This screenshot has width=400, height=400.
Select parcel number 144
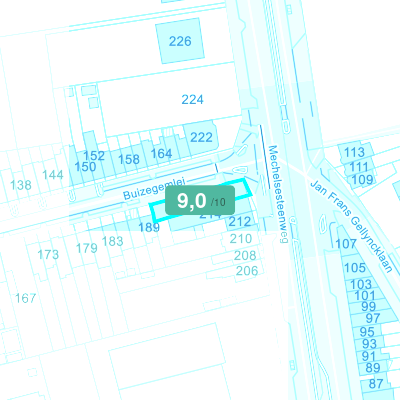point(53,175)
